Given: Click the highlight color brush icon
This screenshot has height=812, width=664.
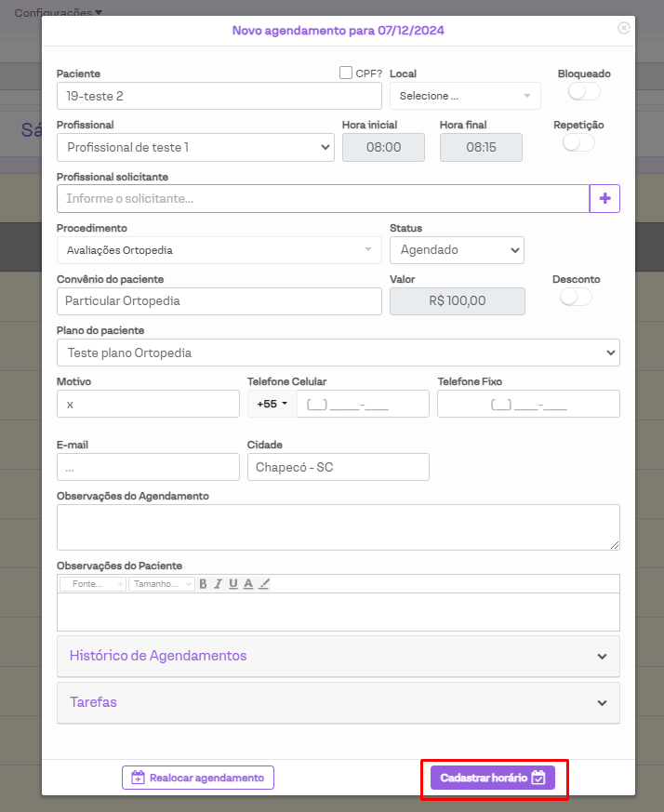Looking at the screenshot, I should [263, 584].
